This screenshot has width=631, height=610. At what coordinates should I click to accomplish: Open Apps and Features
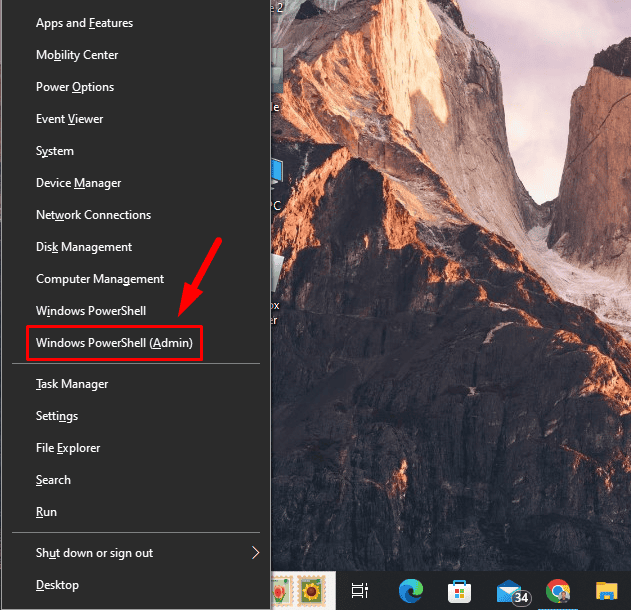click(84, 23)
